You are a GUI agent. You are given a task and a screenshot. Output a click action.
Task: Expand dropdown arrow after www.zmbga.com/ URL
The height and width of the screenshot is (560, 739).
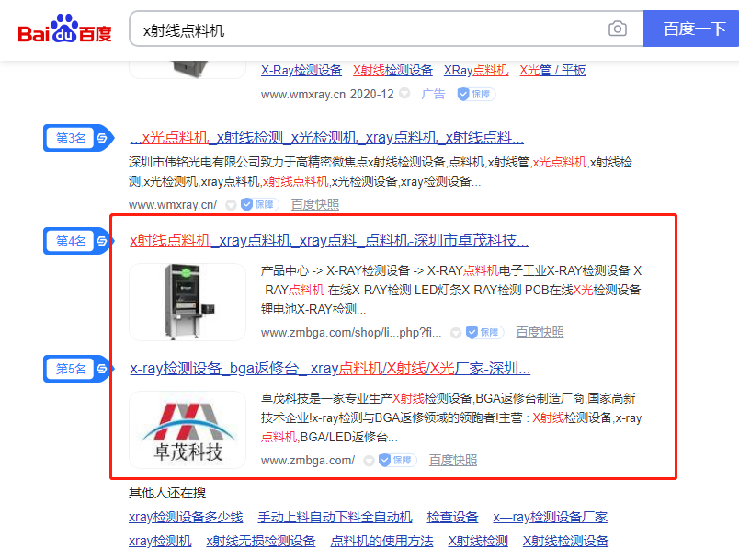click(x=369, y=460)
